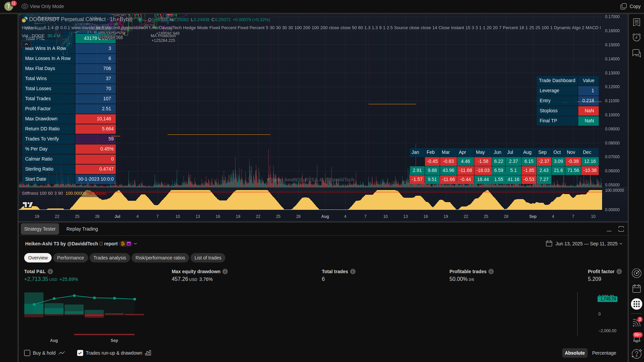
Task: Open the List of trades tab
Action: point(208,258)
